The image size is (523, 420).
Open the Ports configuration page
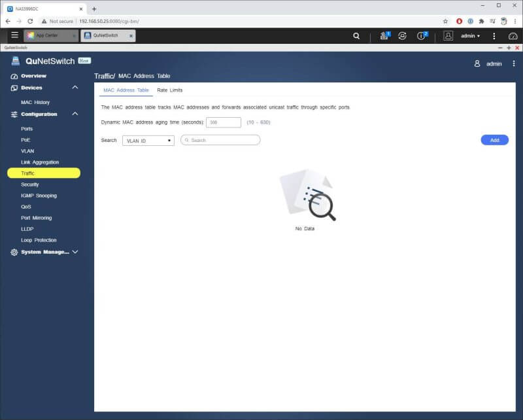click(27, 128)
